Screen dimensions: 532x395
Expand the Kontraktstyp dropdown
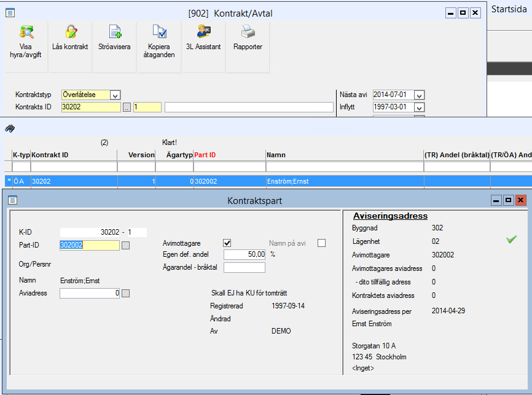click(x=115, y=95)
